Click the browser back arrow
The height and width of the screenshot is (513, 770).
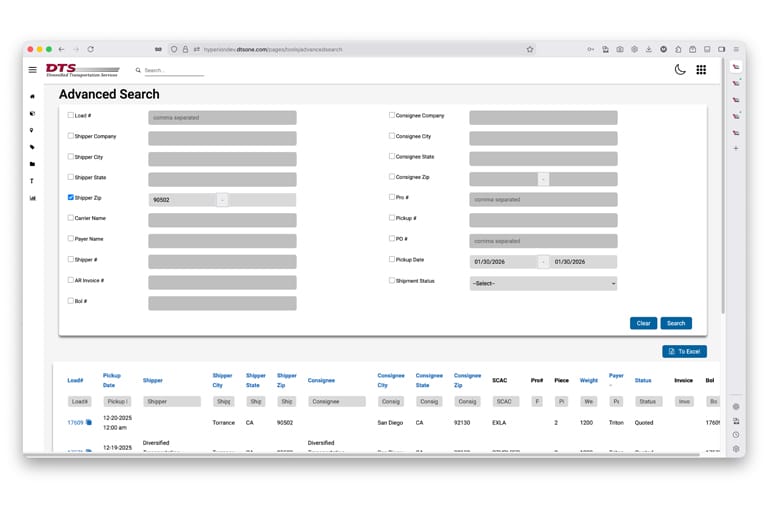point(61,49)
